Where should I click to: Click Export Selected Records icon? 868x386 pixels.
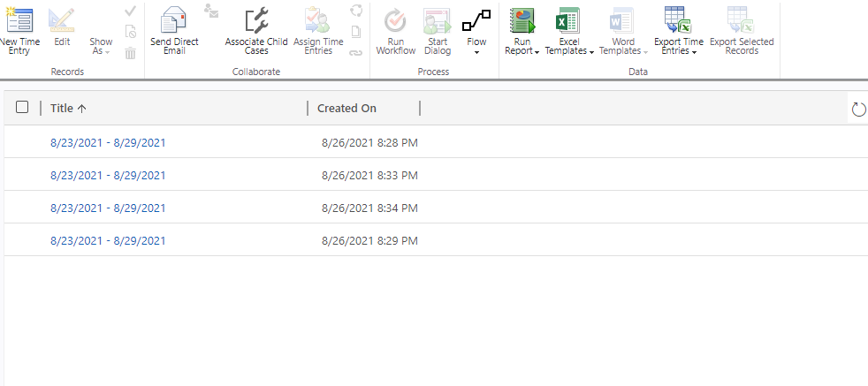coord(741,21)
